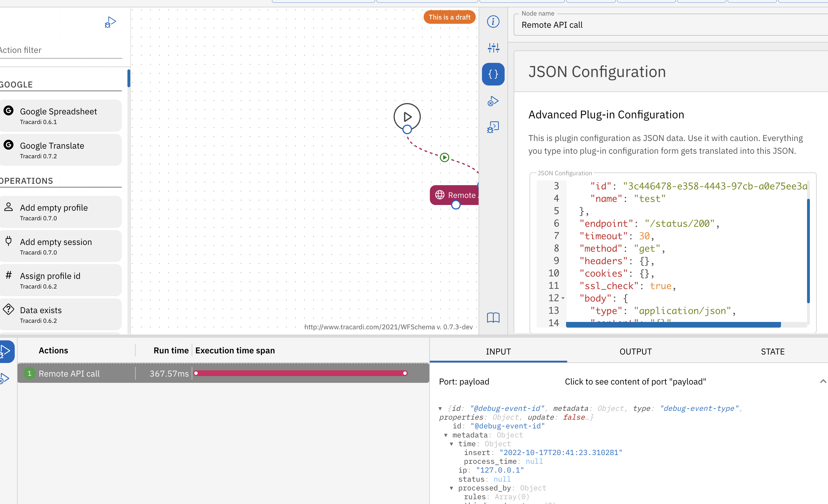This screenshot has width=828, height=504.
Task: Click the hash icon on Assign profile id
Action: tap(9, 276)
